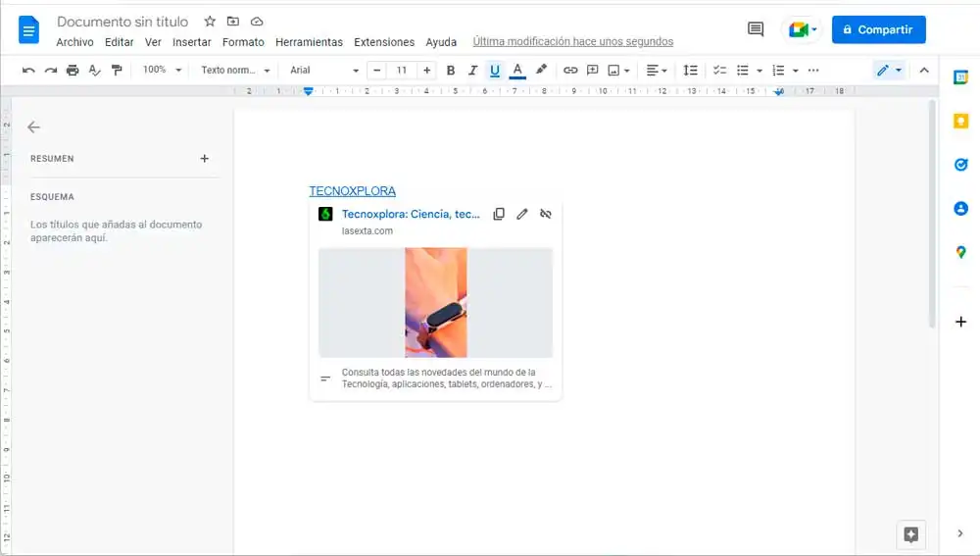This screenshot has height=556, width=980.
Task: Insert a numbered list
Action: [778, 70]
